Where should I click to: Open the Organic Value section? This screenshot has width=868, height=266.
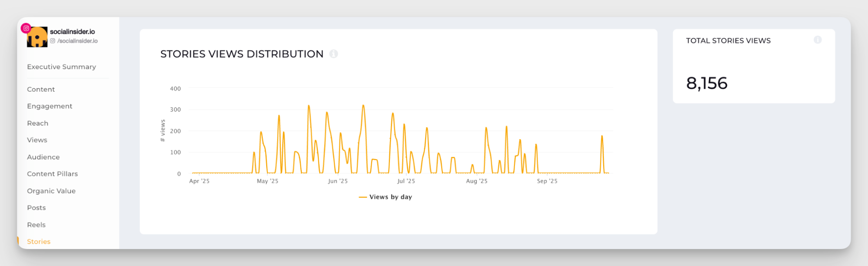(51, 191)
